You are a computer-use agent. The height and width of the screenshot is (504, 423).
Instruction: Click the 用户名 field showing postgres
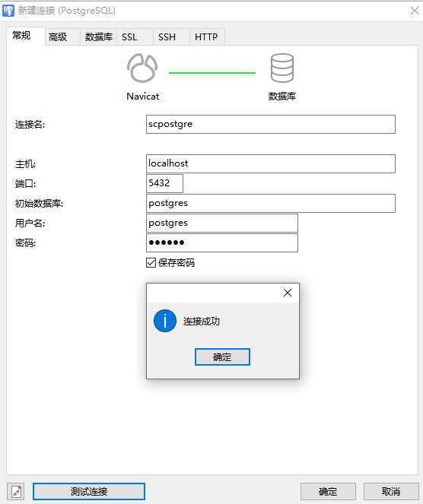tap(222, 223)
